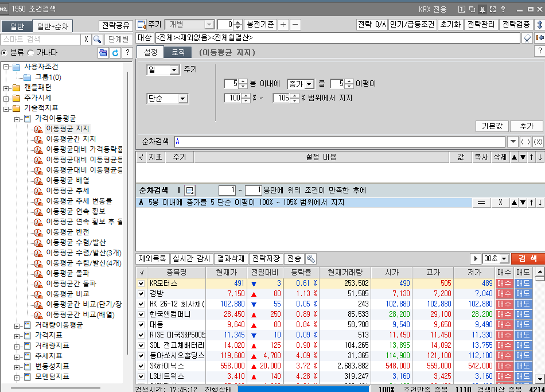This screenshot has height=392, width=545.
Task: Click the up-down arrow icon beside 전략검증
Action: pos(539,25)
